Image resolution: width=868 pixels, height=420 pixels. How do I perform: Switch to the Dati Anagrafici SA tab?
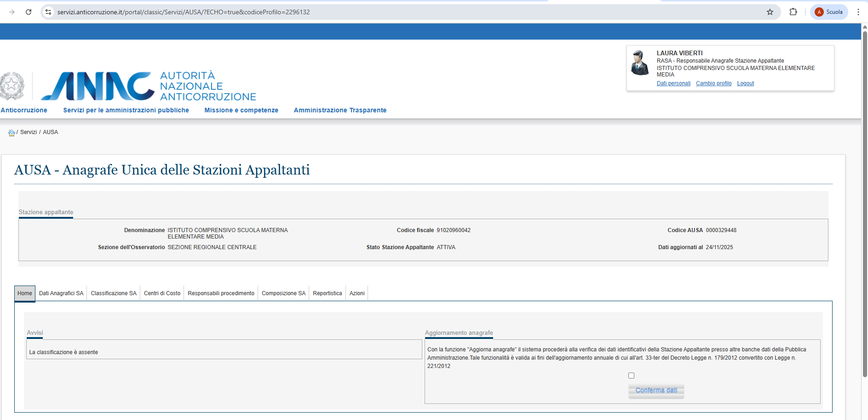coord(61,293)
